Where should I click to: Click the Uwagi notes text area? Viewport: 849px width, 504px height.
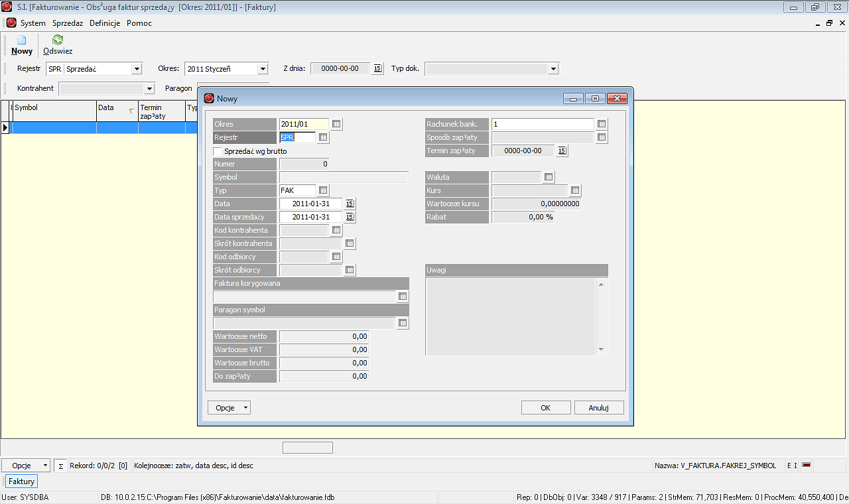[511, 317]
